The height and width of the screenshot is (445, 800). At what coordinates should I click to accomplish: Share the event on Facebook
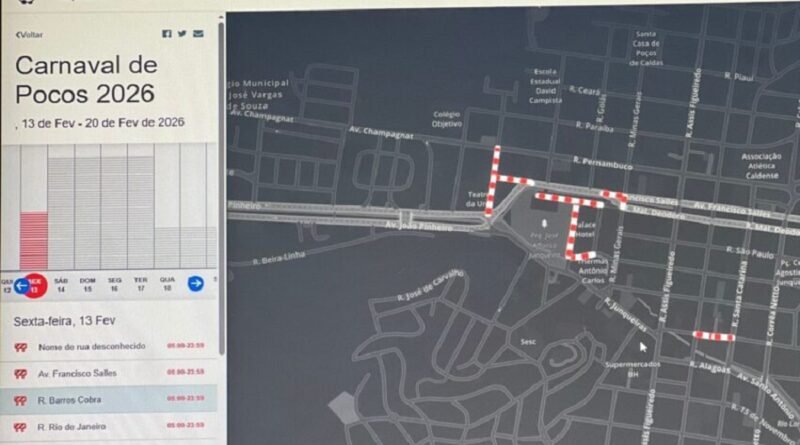pos(167,34)
